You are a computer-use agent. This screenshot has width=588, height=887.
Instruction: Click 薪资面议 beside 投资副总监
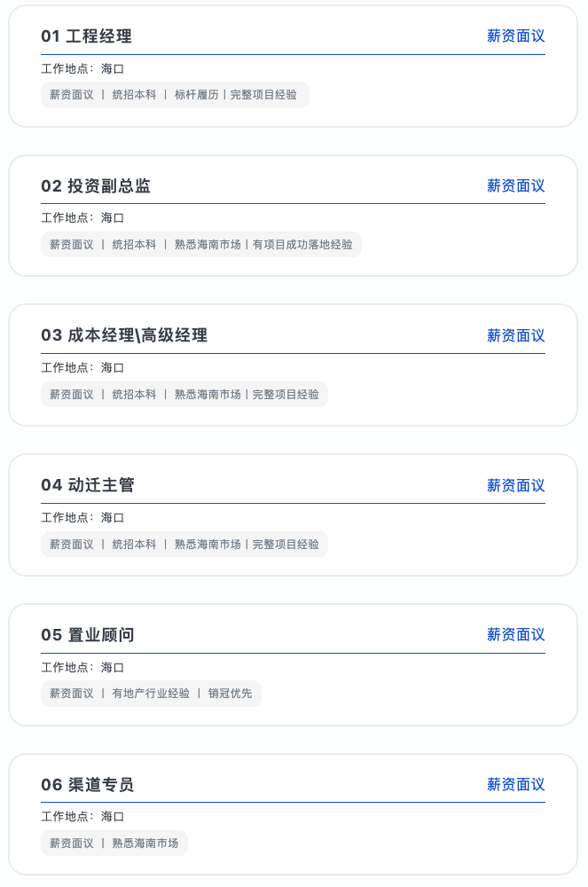pos(515,186)
